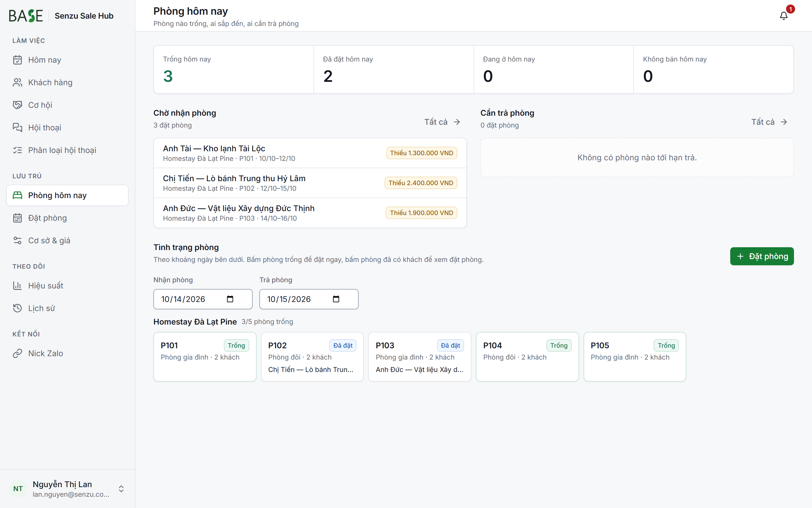Select empty room card P101
The height and width of the screenshot is (508, 812).
205,356
